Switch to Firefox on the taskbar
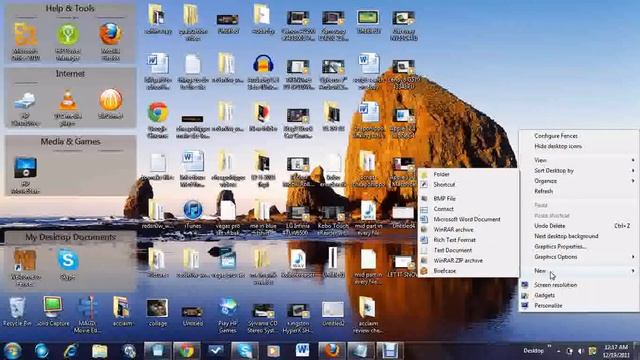 click(x=331, y=351)
